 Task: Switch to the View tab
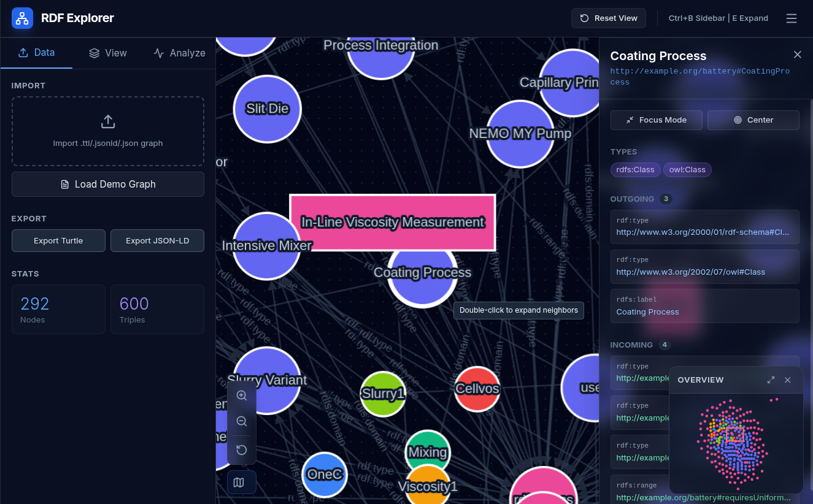tap(108, 53)
